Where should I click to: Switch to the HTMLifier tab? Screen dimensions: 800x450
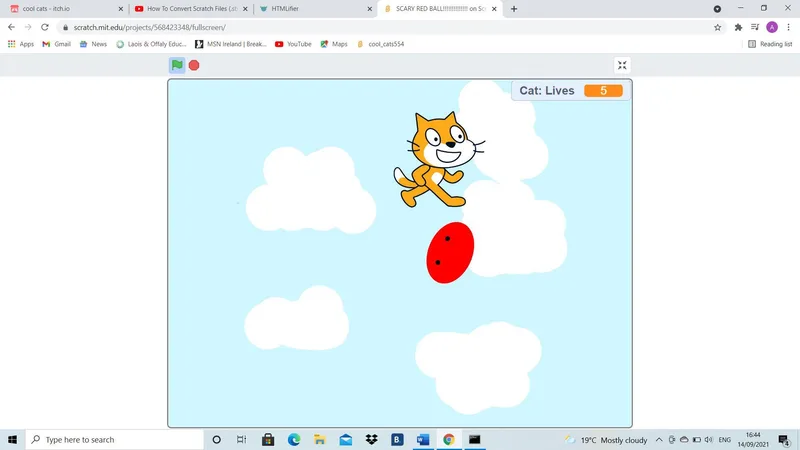[x=315, y=9]
